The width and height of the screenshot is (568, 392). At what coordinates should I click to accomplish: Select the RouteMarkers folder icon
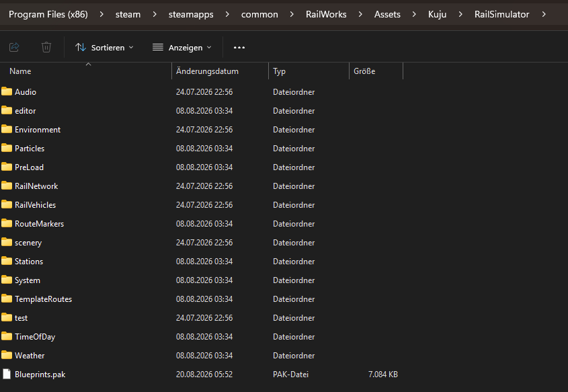point(7,223)
